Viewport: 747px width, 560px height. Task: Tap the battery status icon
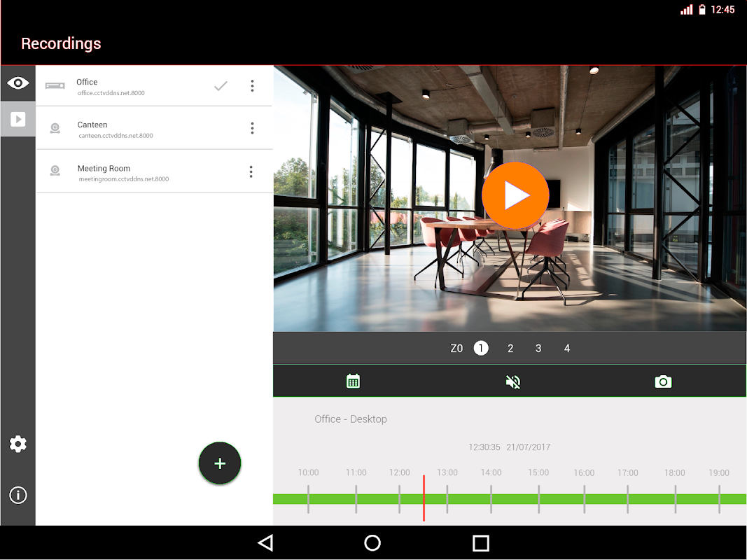702,10
